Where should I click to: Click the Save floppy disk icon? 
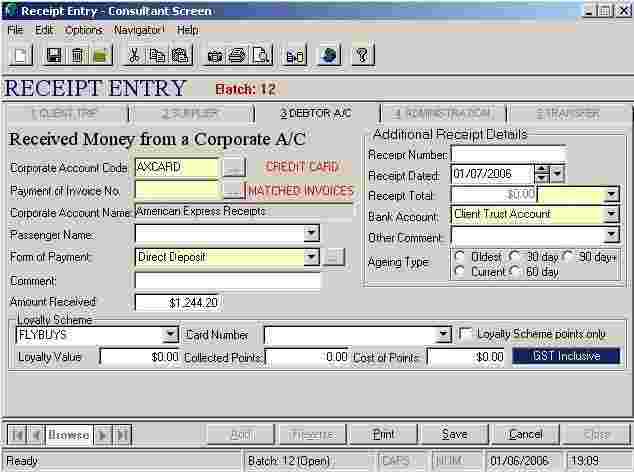click(54, 55)
